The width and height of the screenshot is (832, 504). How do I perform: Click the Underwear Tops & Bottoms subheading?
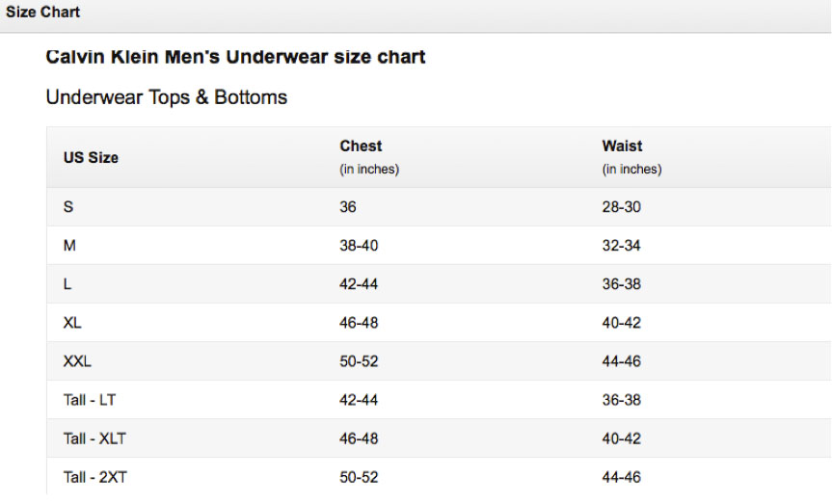(166, 97)
